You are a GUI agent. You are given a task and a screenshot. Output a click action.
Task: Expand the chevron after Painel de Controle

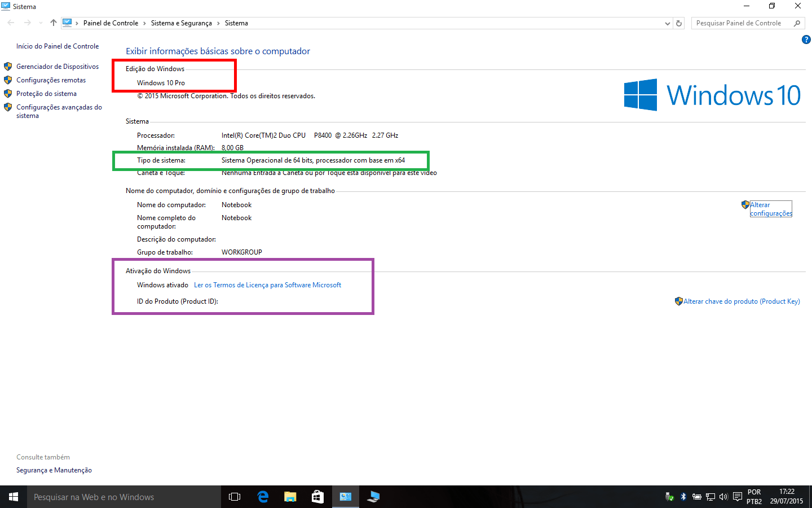144,23
